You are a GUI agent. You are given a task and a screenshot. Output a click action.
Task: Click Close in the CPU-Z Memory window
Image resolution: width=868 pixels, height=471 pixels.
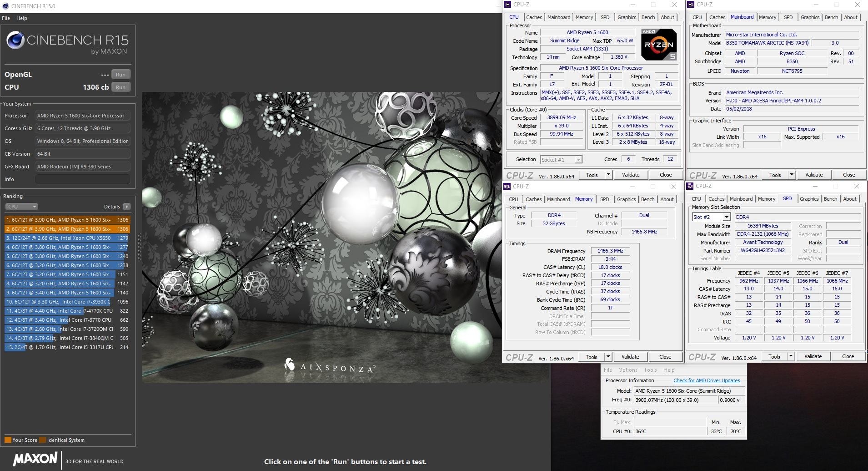(x=665, y=357)
